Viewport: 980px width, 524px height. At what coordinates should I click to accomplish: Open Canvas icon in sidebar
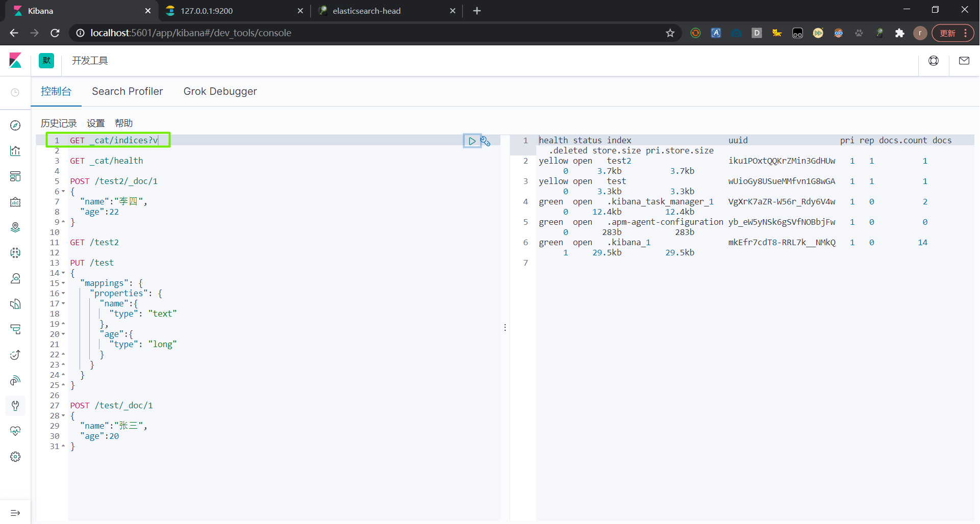coord(15,202)
